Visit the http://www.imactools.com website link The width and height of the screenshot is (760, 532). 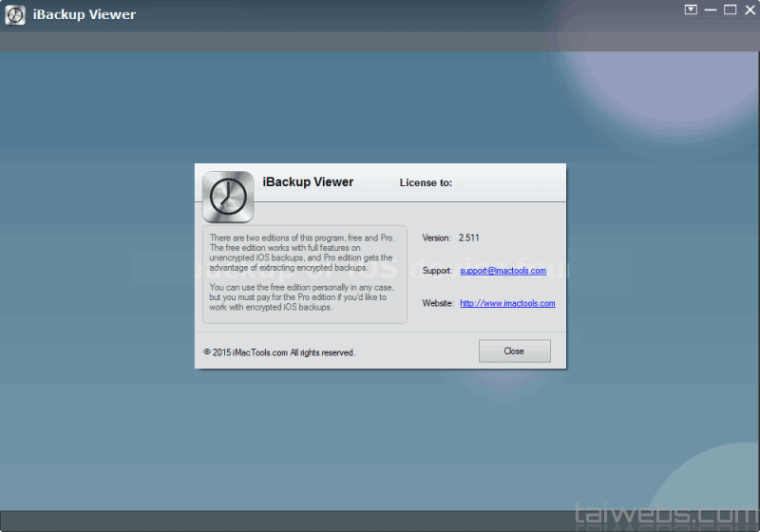[x=507, y=304]
